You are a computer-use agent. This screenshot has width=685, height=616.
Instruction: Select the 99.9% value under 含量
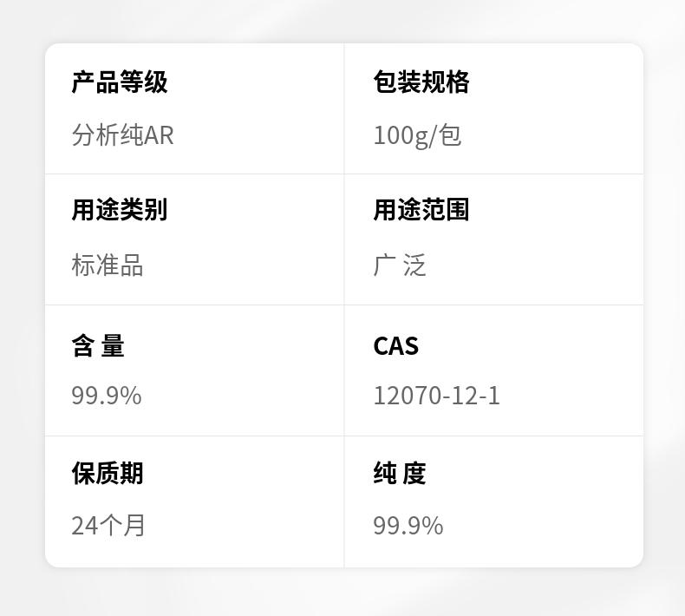click(106, 396)
